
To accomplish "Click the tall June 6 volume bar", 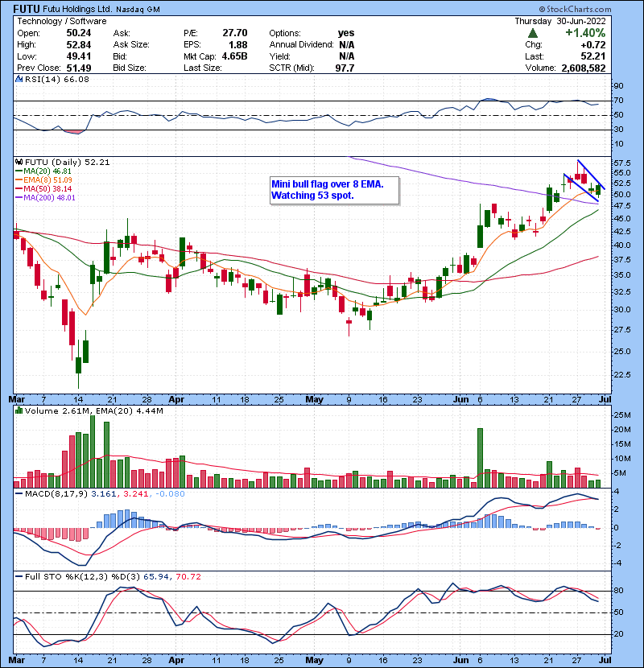I will (x=480, y=458).
